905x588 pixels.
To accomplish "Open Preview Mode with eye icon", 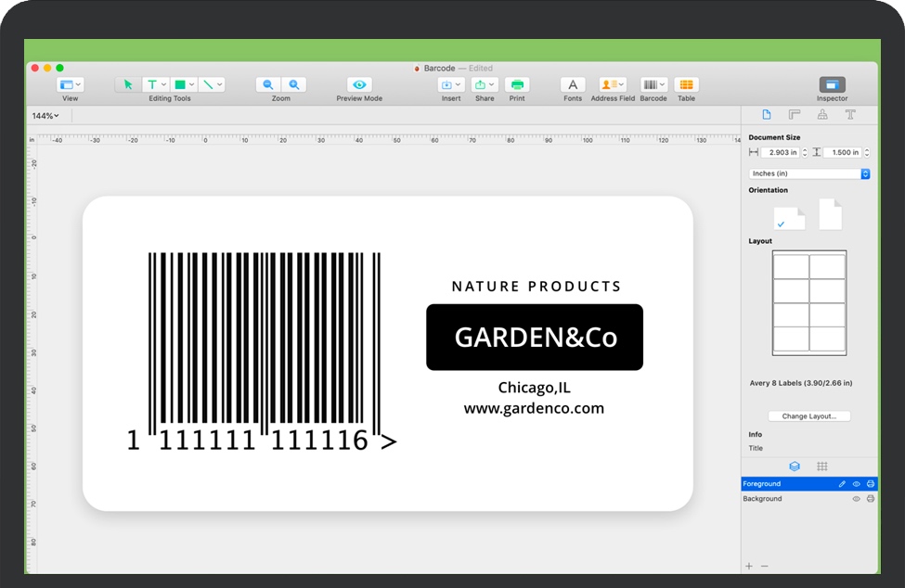I will pos(359,84).
